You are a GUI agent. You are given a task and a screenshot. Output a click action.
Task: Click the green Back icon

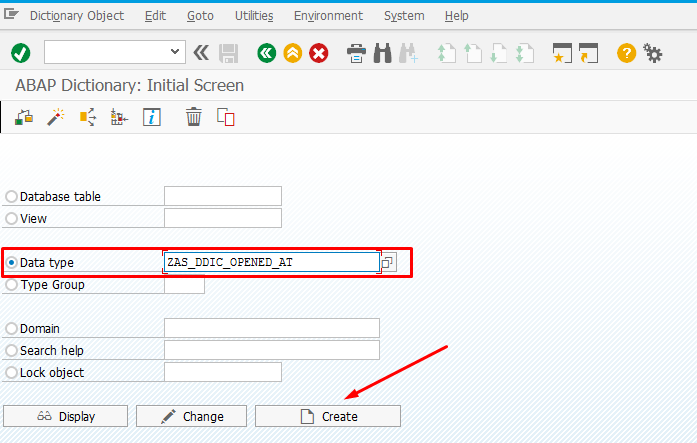coord(266,53)
